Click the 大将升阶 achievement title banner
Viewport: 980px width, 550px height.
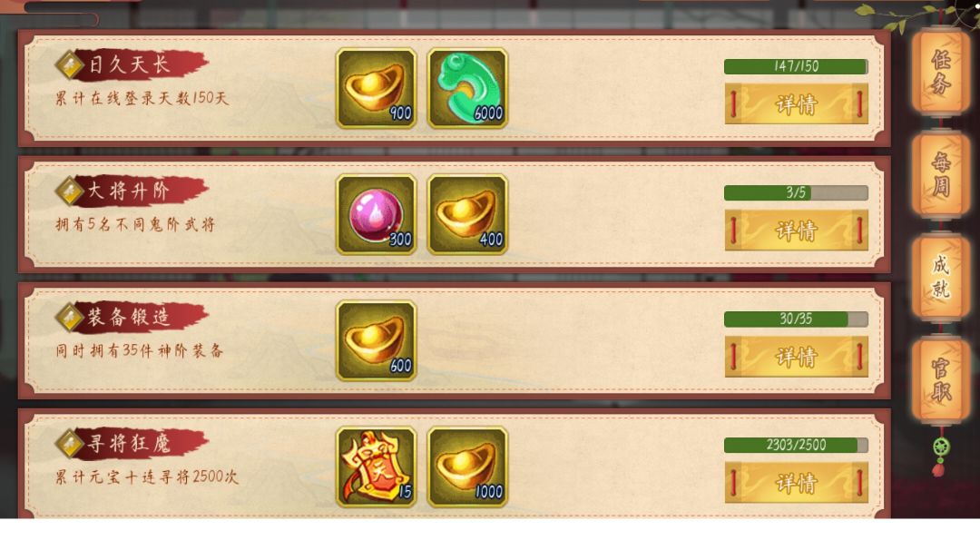pyautogui.click(x=132, y=191)
